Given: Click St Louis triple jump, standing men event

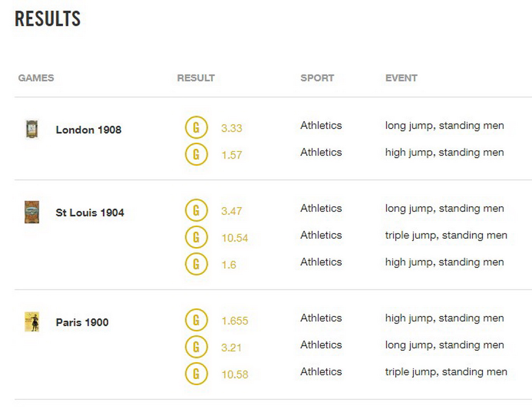Looking at the screenshot, I should pyautogui.click(x=446, y=235).
